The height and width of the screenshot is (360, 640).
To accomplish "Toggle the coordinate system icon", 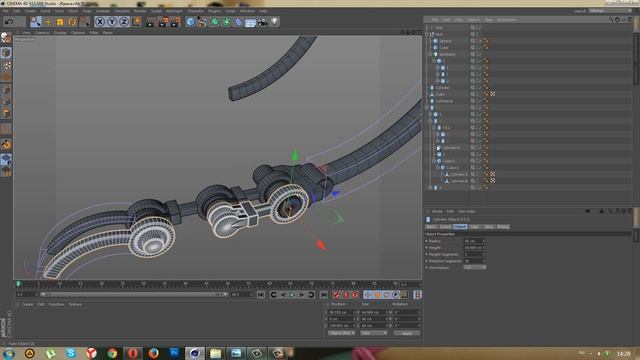I will pos(136,21).
